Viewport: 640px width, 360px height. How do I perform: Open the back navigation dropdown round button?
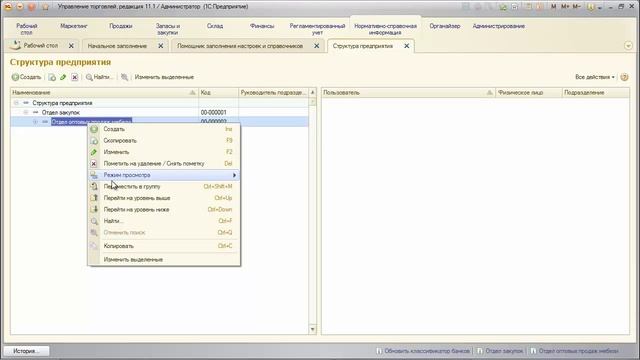[20, 7]
